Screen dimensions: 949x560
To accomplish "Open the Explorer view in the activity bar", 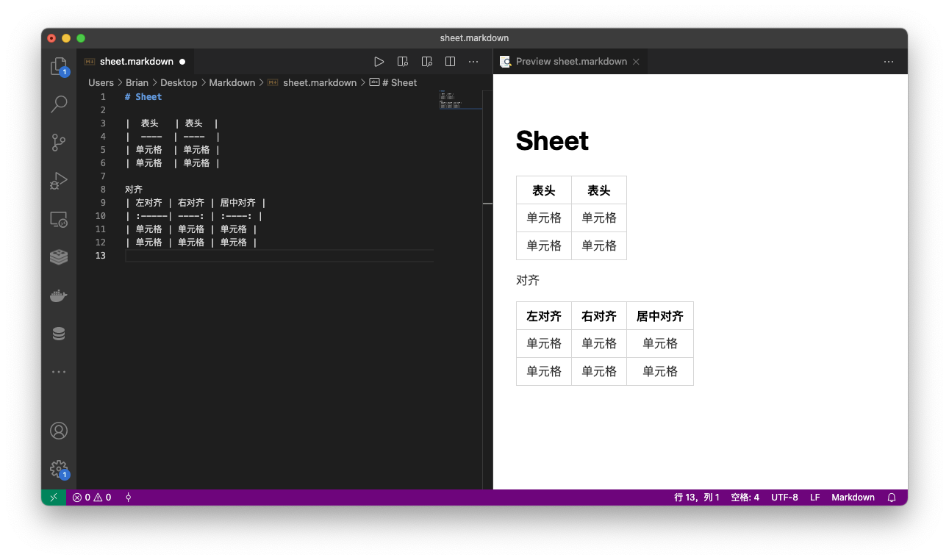I will tap(59, 67).
